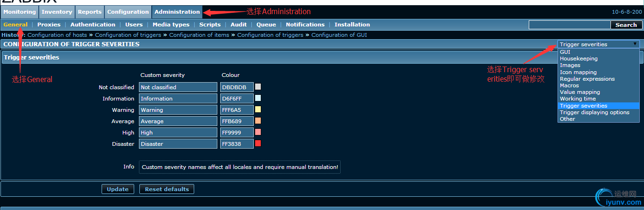Open the Average orange colour swatch
Image resolution: width=644 pixels, height=210 pixels.
pyautogui.click(x=258, y=121)
